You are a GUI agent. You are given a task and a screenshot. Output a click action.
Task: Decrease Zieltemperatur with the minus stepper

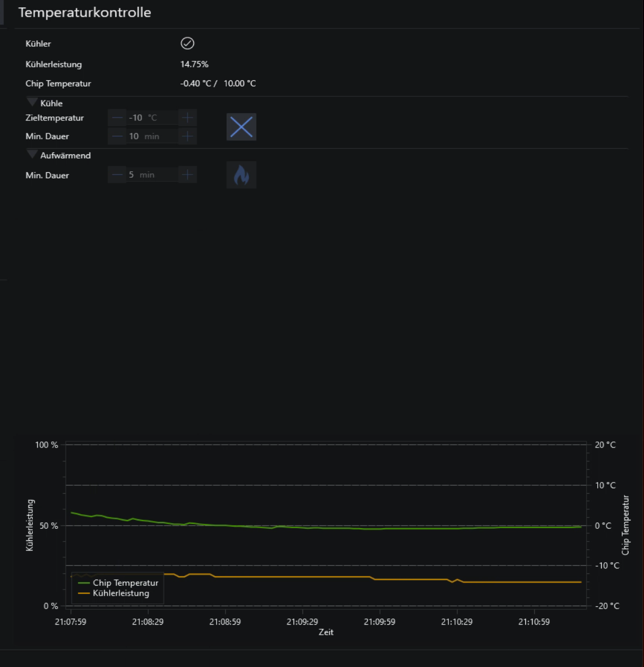[117, 118]
